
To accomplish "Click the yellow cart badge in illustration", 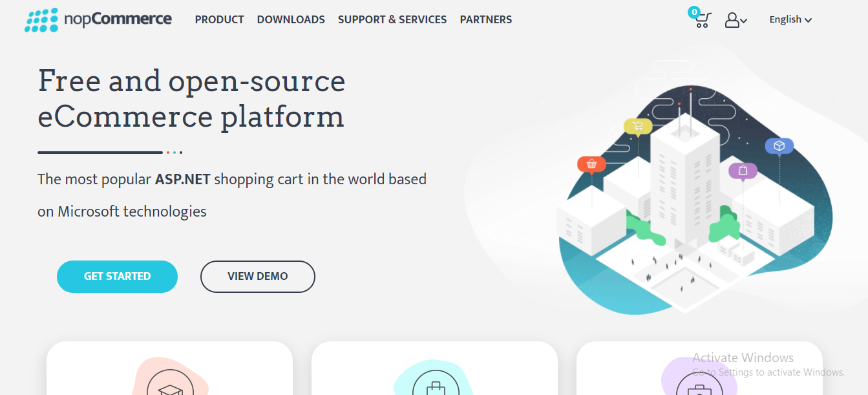I will click(x=638, y=127).
